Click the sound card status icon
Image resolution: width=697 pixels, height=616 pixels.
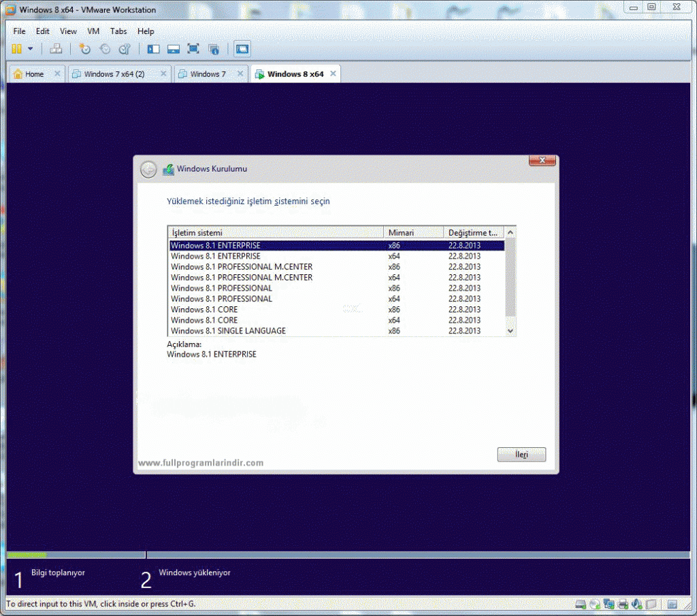(x=637, y=604)
